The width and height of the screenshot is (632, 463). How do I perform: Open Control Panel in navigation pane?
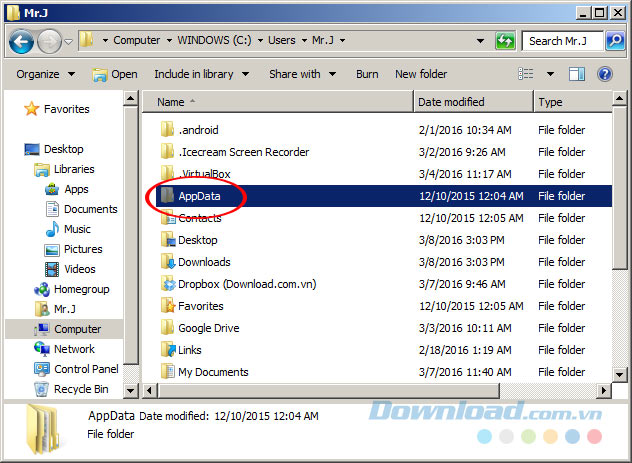coord(76,369)
